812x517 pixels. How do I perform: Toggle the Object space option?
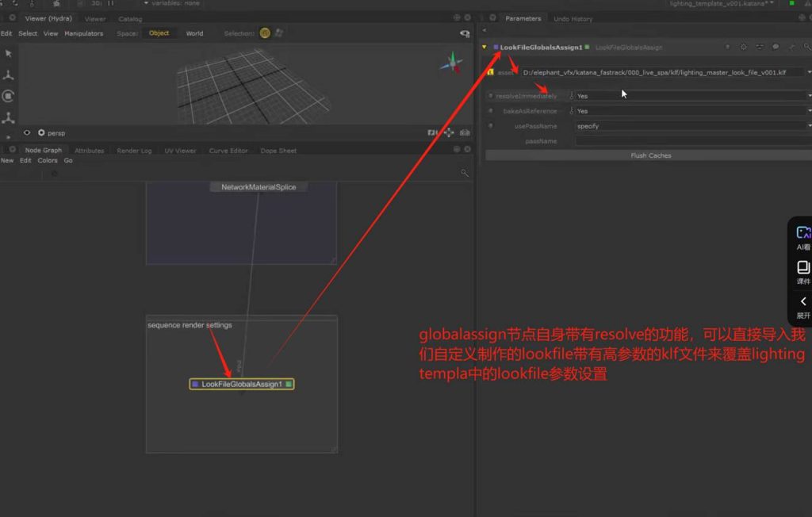pyautogui.click(x=159, y=33)
